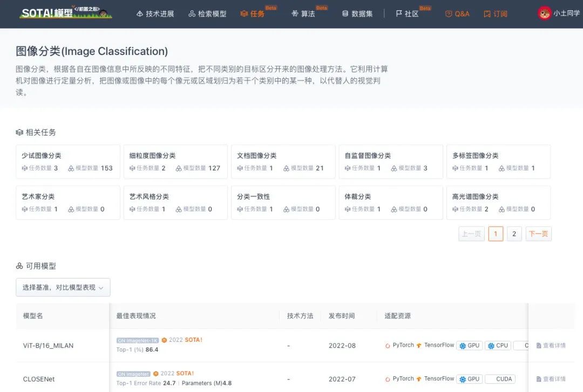Open the 检索模型 menu item

[x=207, y=13]
